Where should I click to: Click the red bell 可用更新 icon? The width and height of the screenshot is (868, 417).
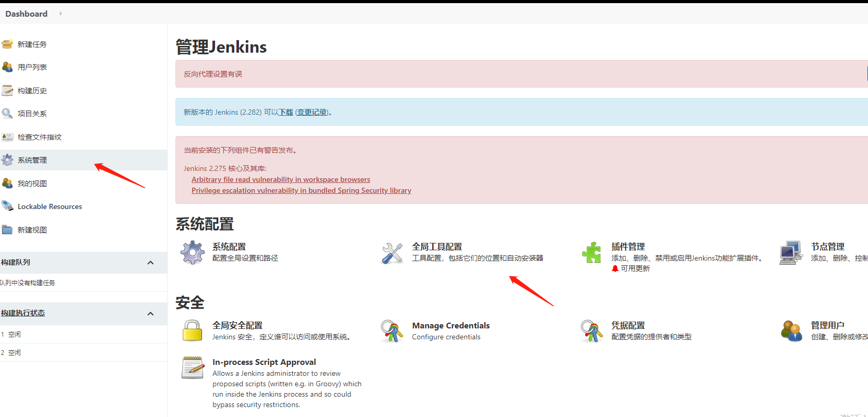click(615, 268)
